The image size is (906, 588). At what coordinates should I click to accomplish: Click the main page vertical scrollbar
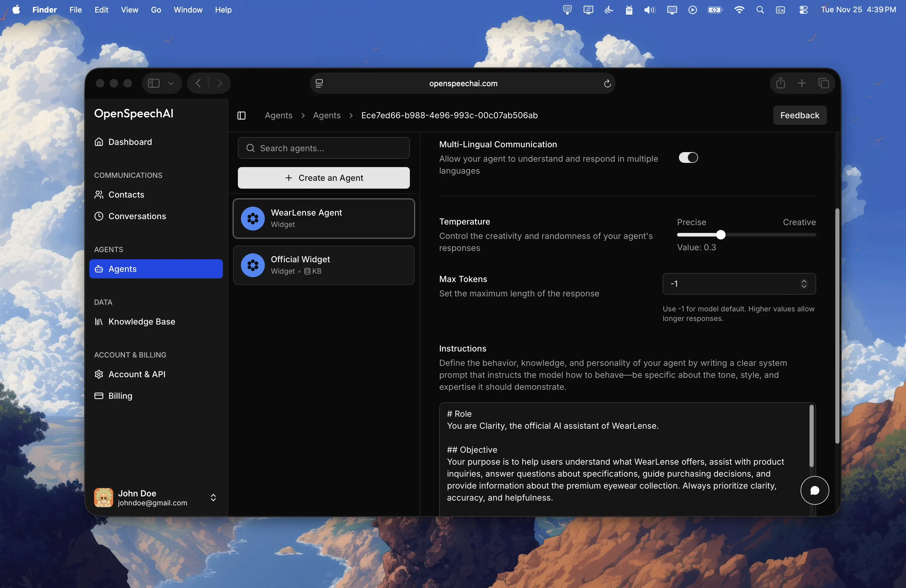coord(837,326)
